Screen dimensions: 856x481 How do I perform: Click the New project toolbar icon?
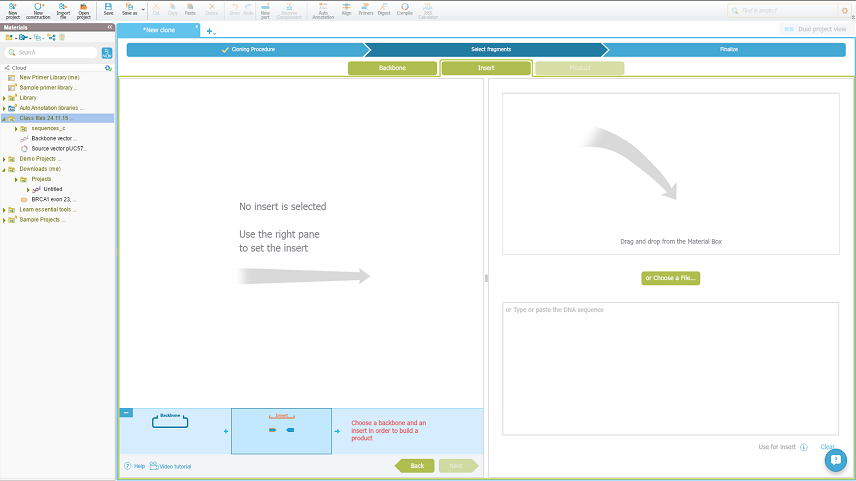click(x=12, y=10)
